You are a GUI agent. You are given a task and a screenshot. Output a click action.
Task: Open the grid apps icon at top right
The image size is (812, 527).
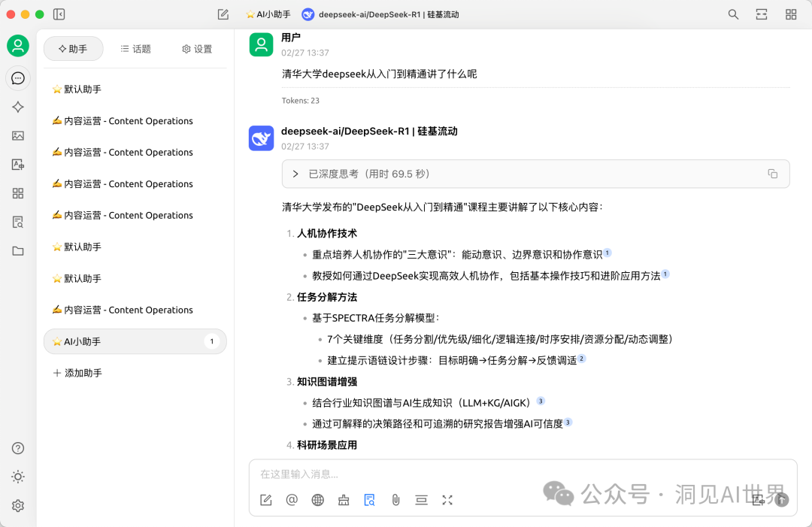(791, 14)
